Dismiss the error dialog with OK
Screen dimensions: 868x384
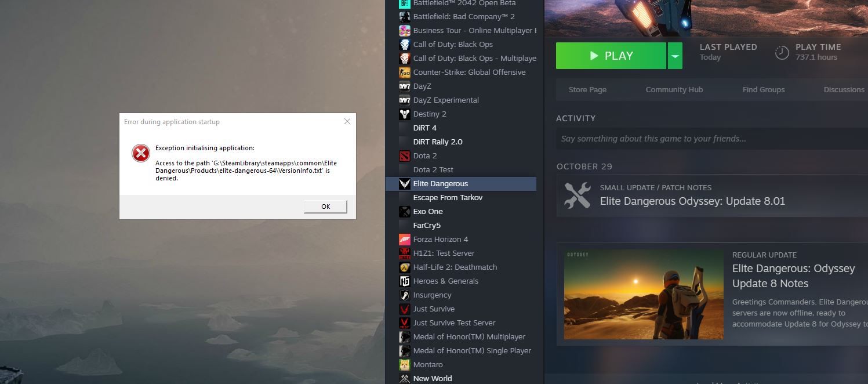coord(325,207)
